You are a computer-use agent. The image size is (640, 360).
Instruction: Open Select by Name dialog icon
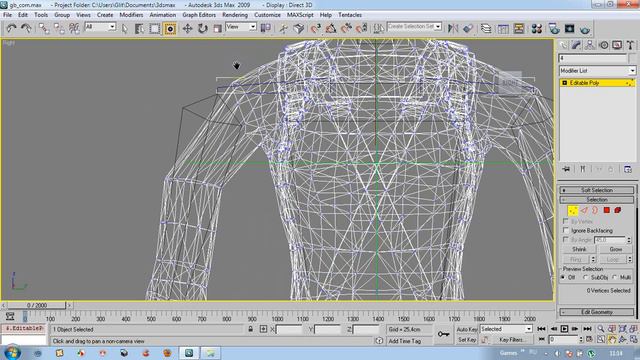pyautogui.click(x=139, y=28)
